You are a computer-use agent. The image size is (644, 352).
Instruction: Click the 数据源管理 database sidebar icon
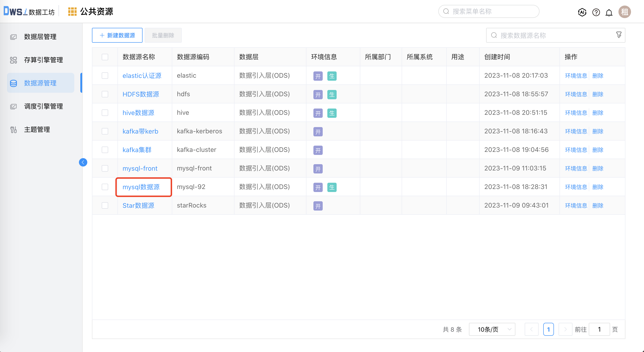pos(13,83)
